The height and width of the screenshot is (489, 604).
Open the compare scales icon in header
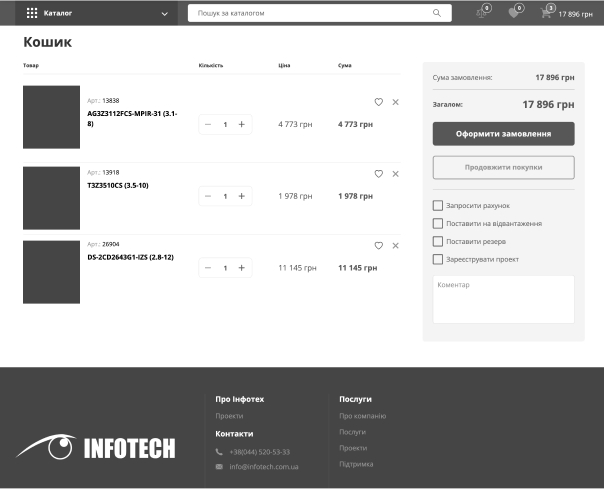tap(483, 13)
